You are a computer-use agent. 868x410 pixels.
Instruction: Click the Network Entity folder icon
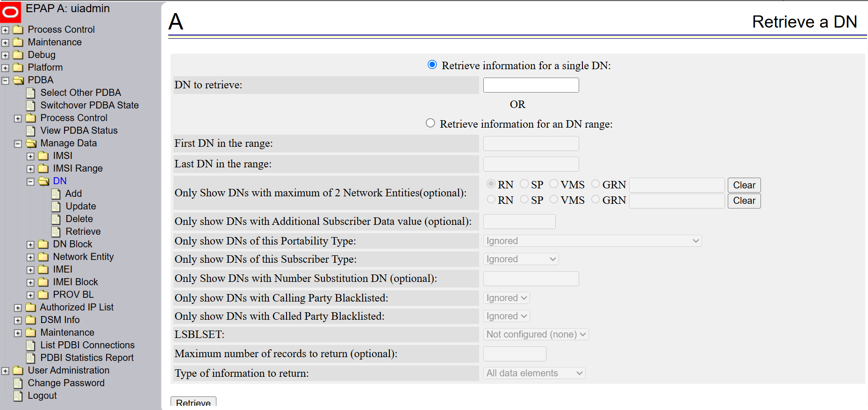pos(43,257)
